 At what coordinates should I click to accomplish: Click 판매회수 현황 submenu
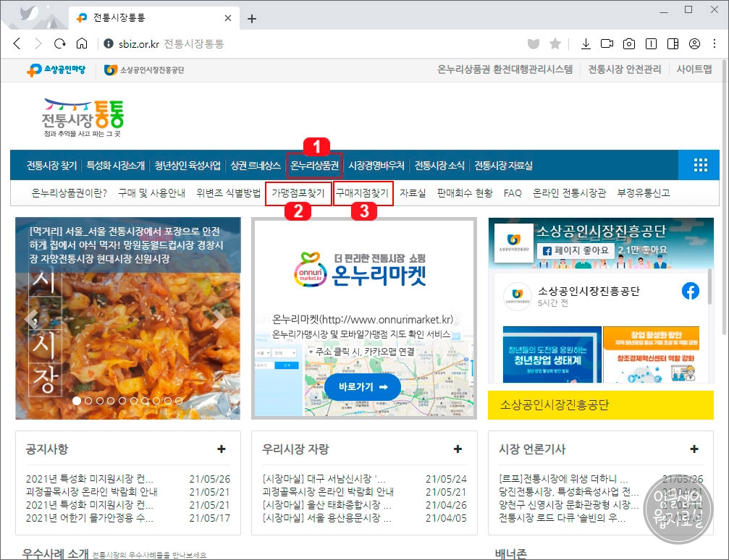465,193
